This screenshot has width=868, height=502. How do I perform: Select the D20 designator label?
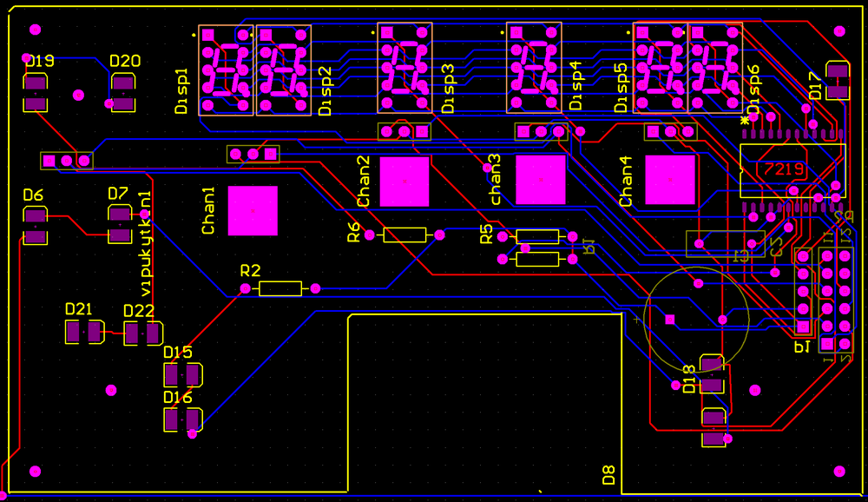point(125,61)
